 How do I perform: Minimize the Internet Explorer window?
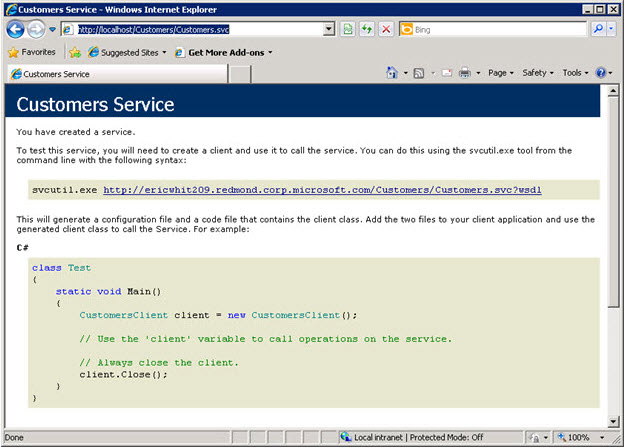[x=587, y=9]
